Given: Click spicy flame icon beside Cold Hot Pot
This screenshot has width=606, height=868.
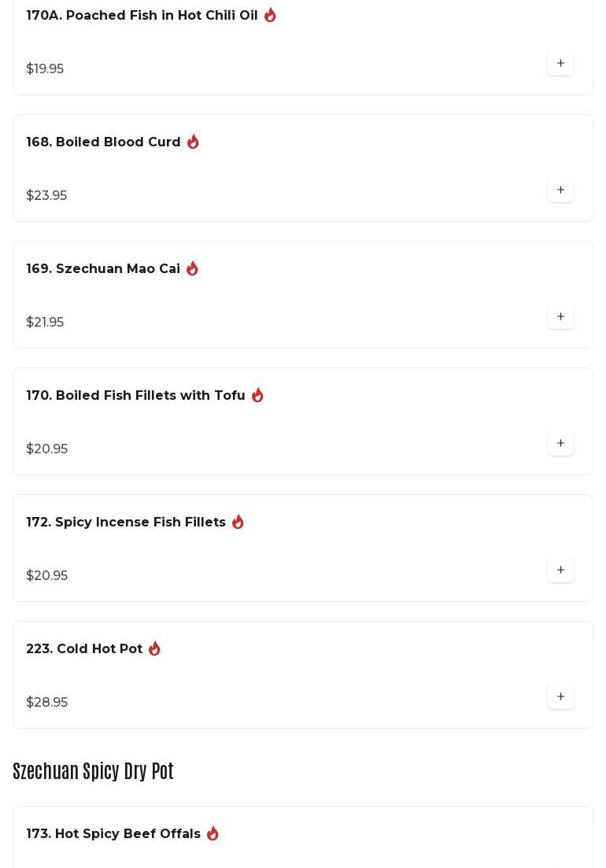Looking at the screenshot, I should (154, 648).
